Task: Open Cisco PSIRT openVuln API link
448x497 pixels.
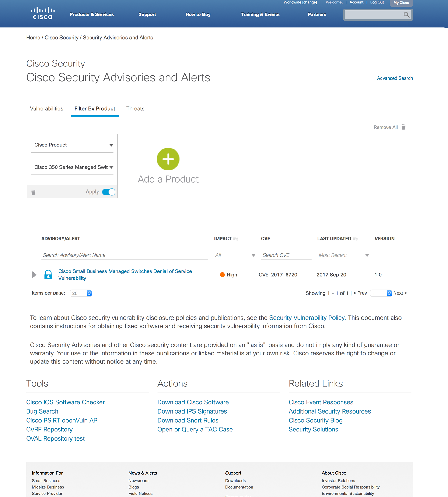Action: (63, 421)
